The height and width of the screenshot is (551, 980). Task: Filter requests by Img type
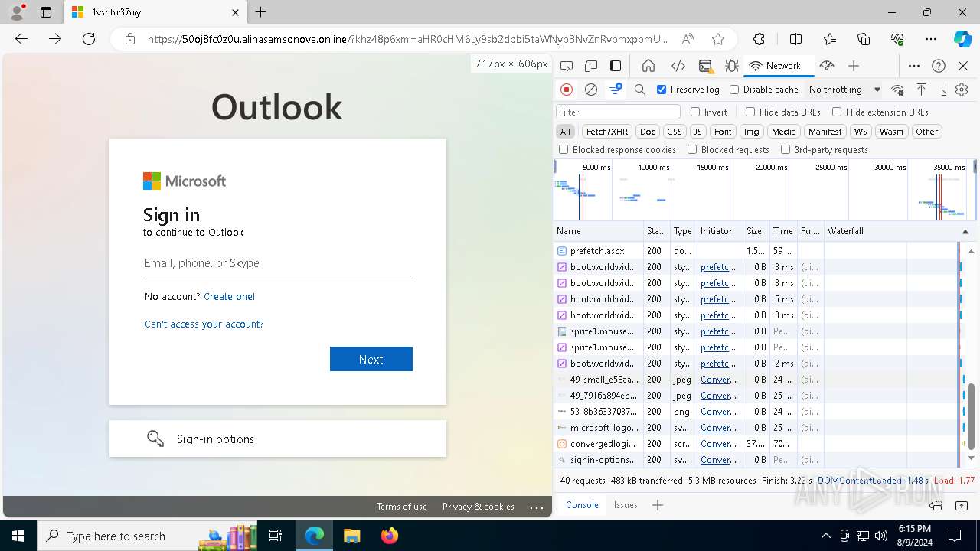[x=752, y=132]
